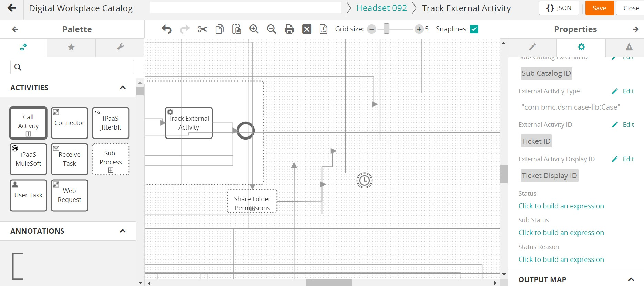Build an expression for Status Reason

[x=561, y=259]
